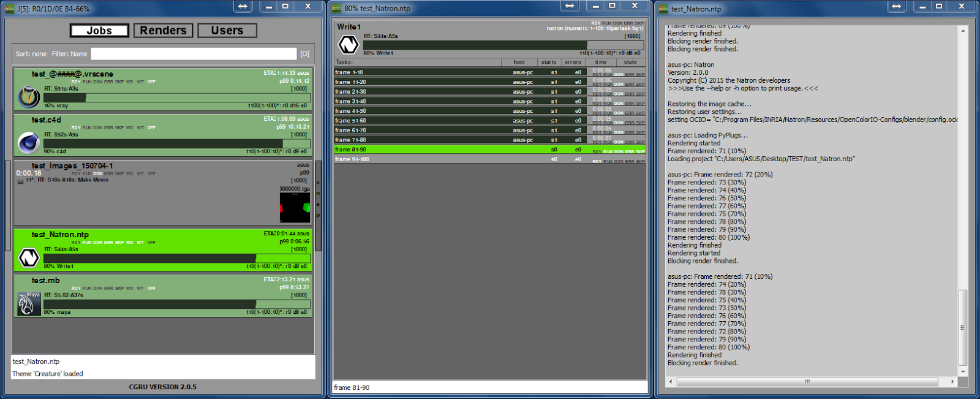This screenshot has height=399, width=980.
Task: Click the 'Write1' block title
Action: click(349, 27)
